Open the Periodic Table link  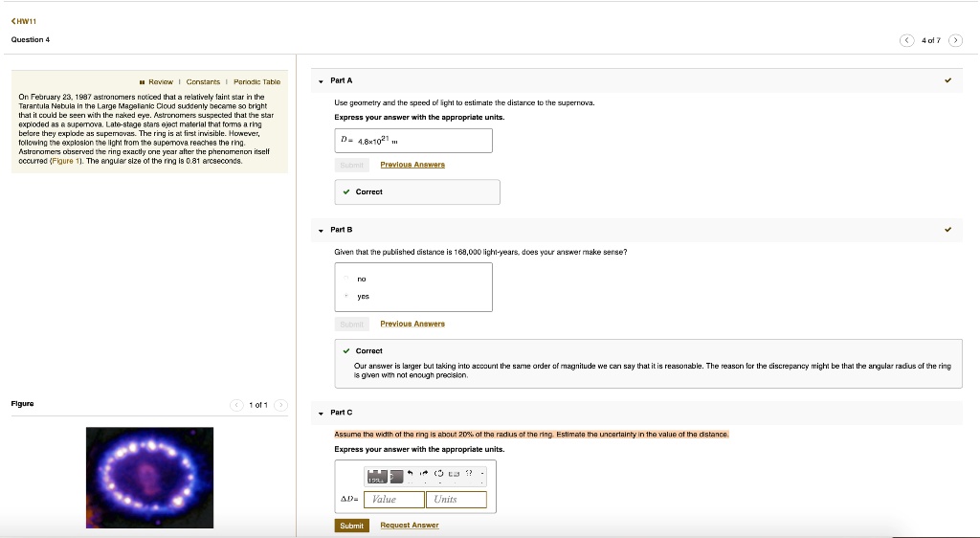pyautogui.click(x=256, y=82)
